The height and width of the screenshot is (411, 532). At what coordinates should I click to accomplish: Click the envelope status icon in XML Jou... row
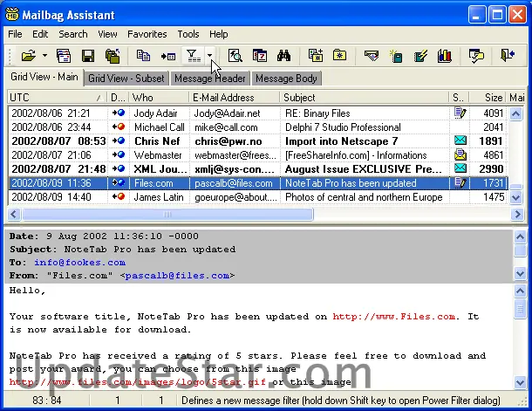(460, 168)
